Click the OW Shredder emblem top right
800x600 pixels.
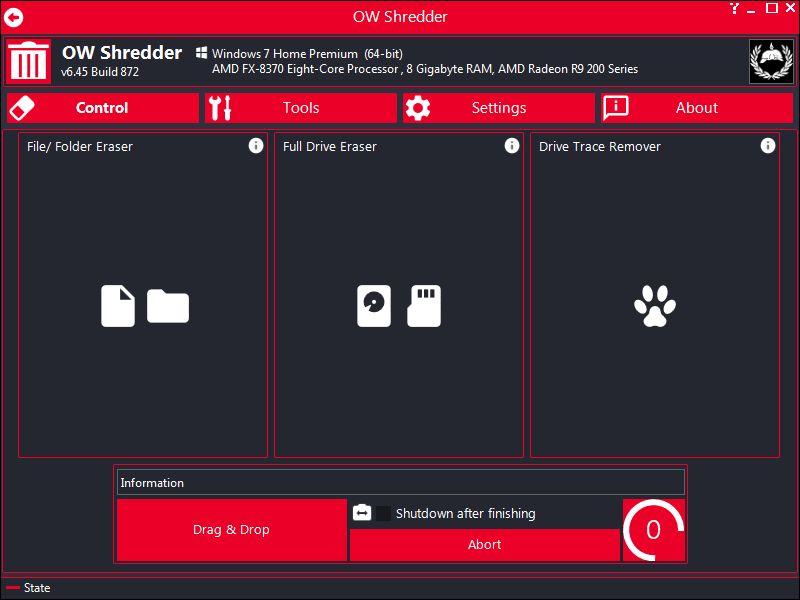pos(770,60)
